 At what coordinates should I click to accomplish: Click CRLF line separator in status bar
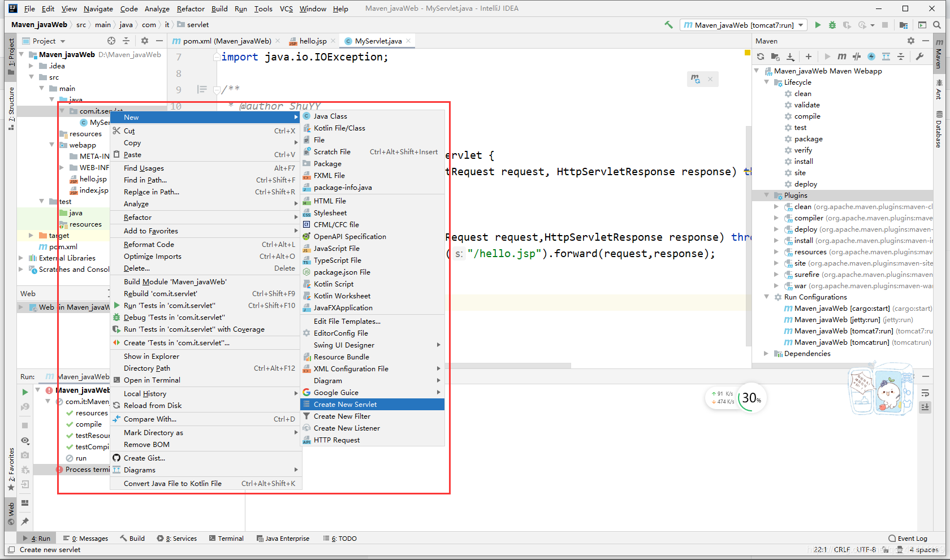pos(841,549)
